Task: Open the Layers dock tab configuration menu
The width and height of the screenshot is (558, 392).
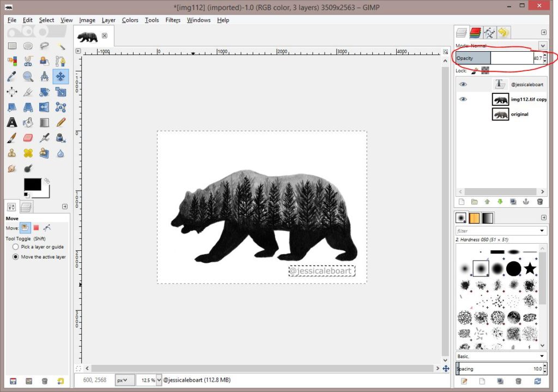Action: click(x=544, y=32)
